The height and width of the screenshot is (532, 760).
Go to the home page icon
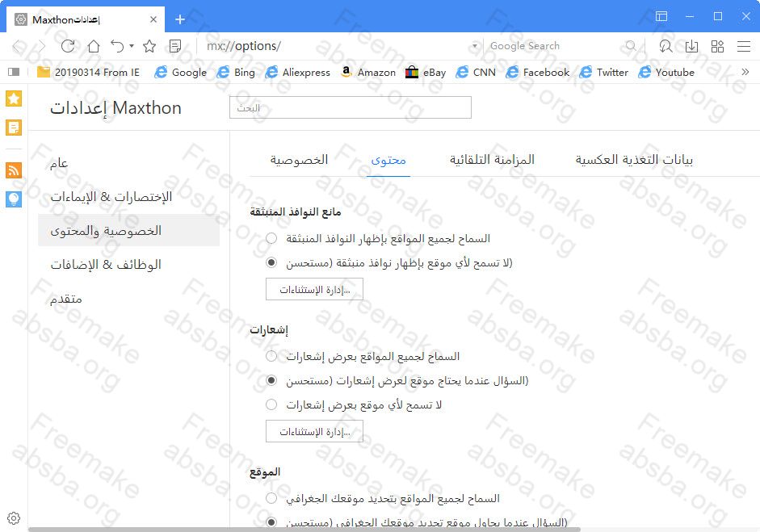(x=94, y=46)
